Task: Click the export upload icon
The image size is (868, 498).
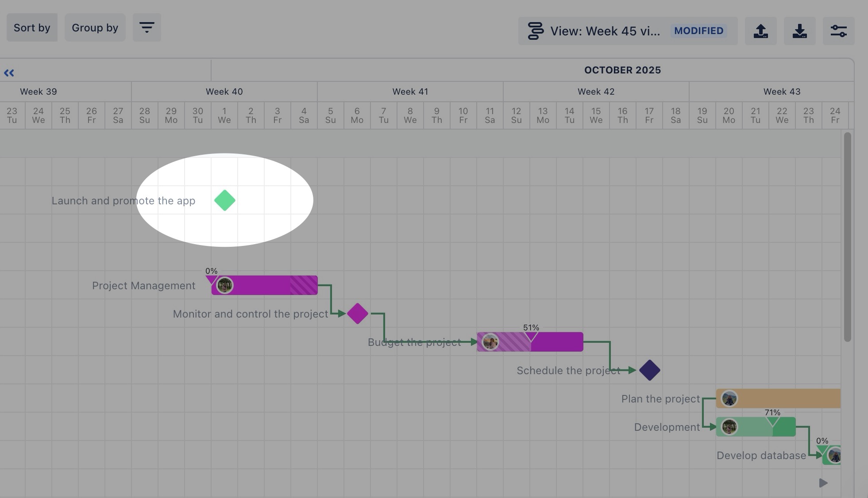Action: pyautogui.click(x=760, y=31)
